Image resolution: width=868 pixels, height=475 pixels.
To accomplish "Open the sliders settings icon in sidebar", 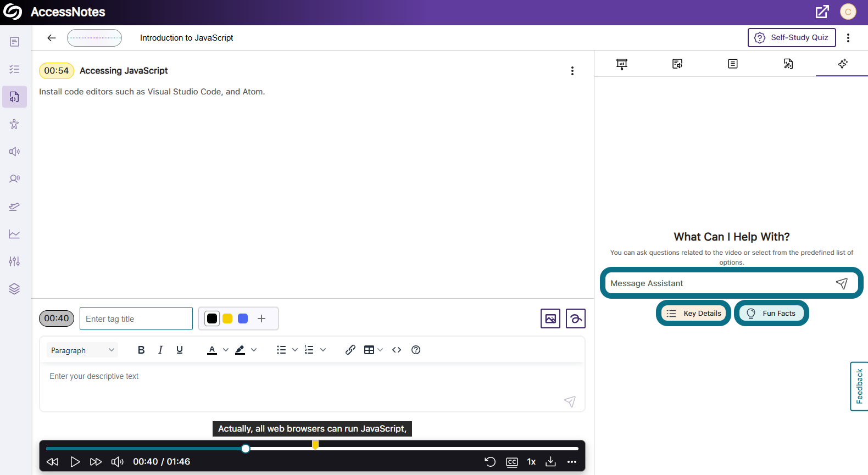I will 14,261.
